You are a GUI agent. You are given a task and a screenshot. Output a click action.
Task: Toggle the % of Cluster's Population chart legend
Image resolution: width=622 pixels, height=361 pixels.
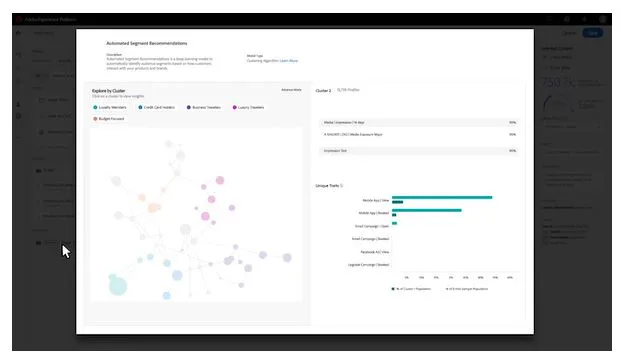pyautogui.click(x=411, y=289)
